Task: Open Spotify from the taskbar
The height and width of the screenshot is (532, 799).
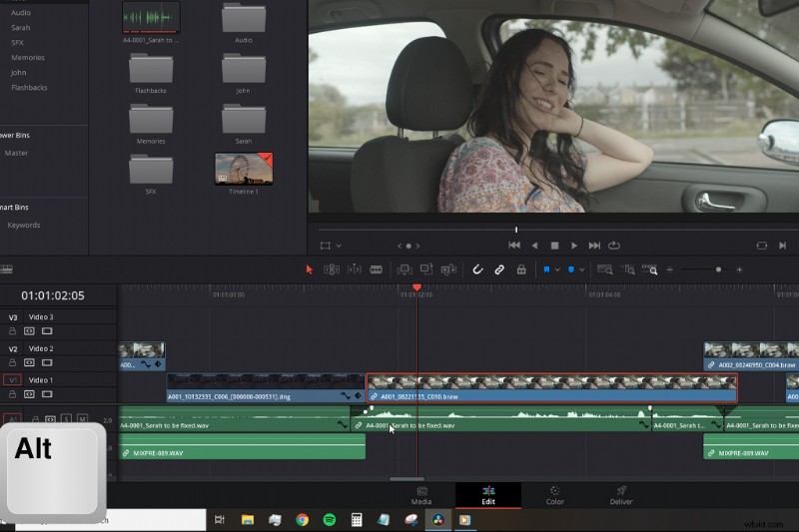Action: tap(330, 520)
